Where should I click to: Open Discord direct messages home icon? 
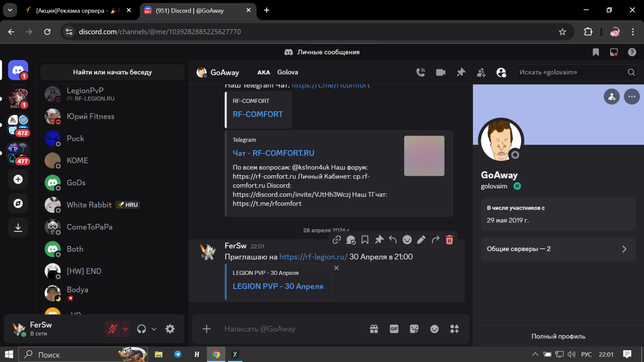coord(18,70)
